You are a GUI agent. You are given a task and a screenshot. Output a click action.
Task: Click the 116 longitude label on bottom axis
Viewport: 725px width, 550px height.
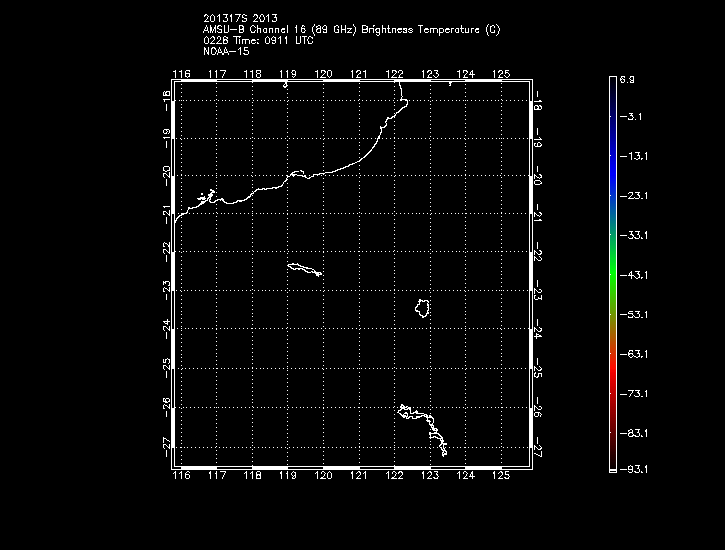[x=181, y=477]
